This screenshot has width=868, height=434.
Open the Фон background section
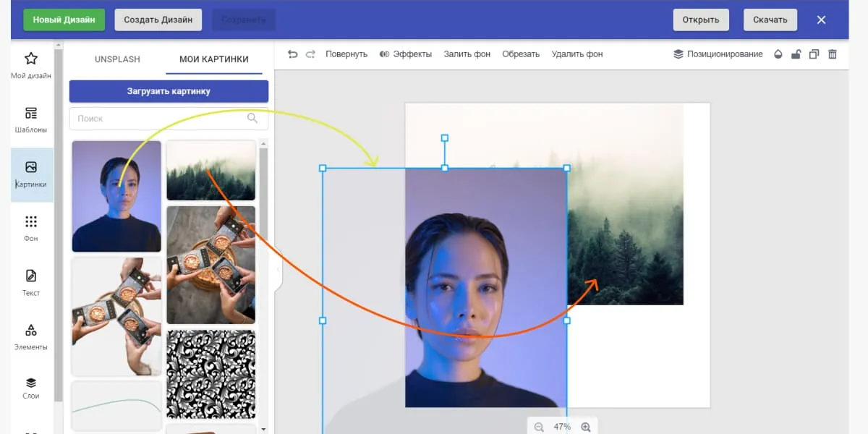(x=31, y=229)
